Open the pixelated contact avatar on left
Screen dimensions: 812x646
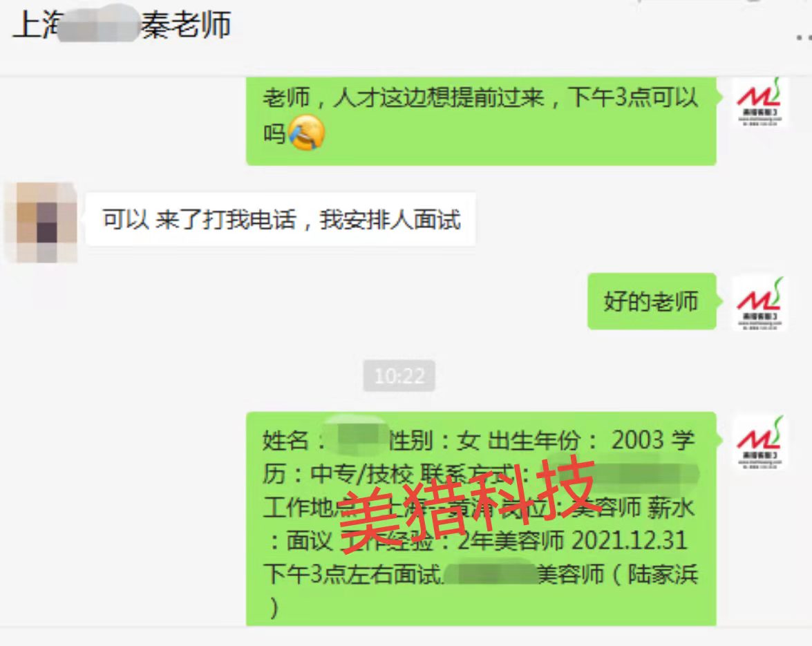click(x=41, y=222)
